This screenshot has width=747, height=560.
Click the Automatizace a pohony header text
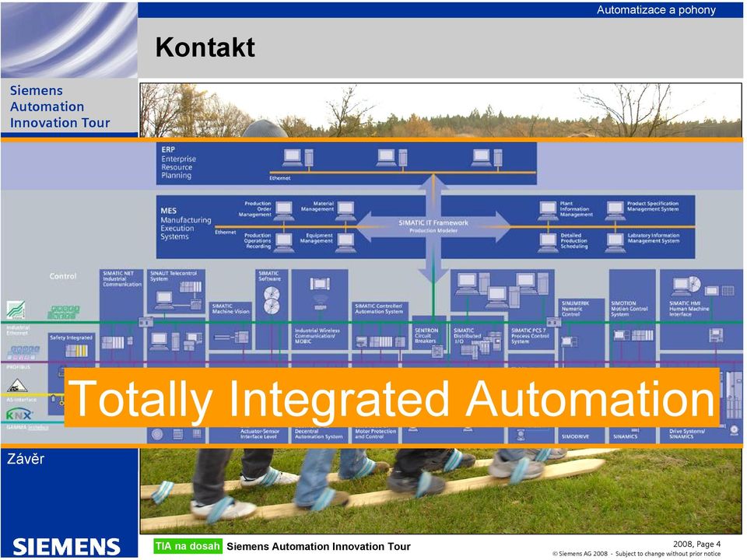pyautogui.click(x=656, y=10)
